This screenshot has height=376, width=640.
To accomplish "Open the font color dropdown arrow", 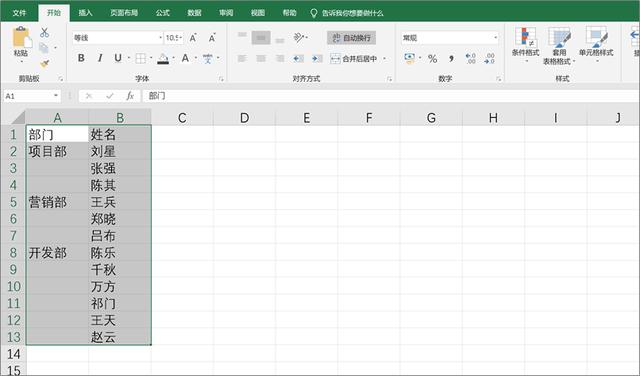I will tap(196, 58).
